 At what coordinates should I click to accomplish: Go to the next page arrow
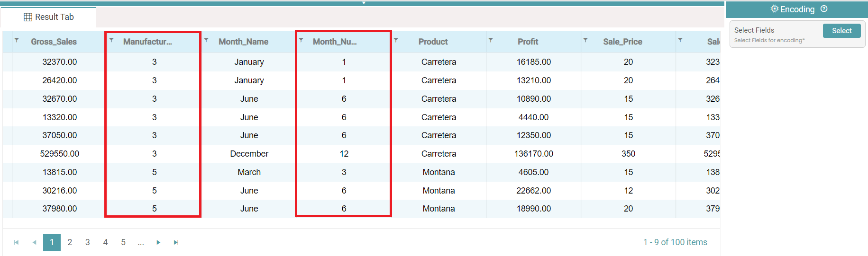[x=158, y=242]
